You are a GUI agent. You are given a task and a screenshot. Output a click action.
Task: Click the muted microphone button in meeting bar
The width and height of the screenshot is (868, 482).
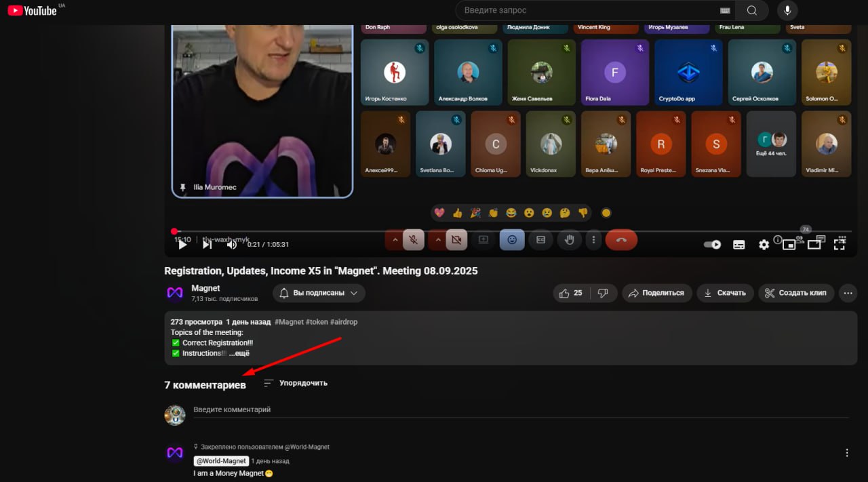[413, 239]
